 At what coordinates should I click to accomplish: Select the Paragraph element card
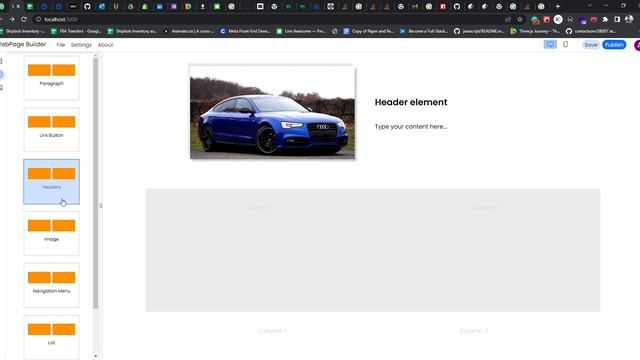tap(51, 78)
